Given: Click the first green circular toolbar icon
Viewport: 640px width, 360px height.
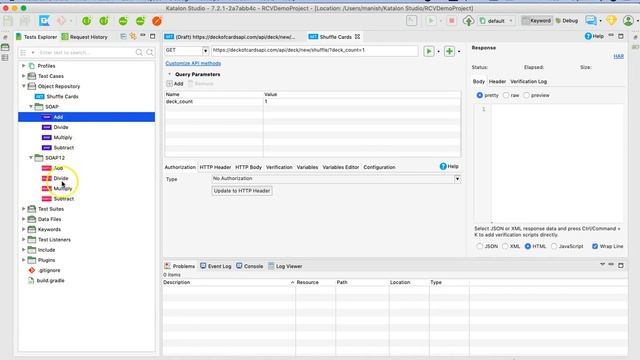Looking at the screenshot, I should coord(87,21).
